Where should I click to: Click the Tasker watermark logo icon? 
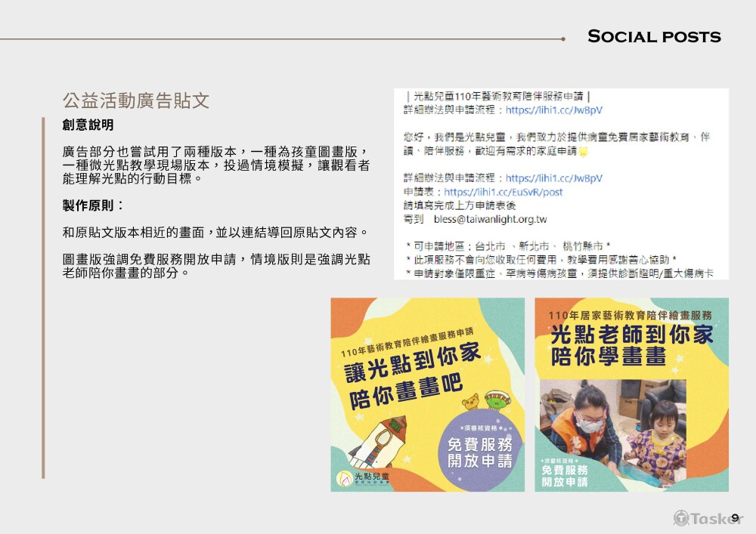(682, 518)
